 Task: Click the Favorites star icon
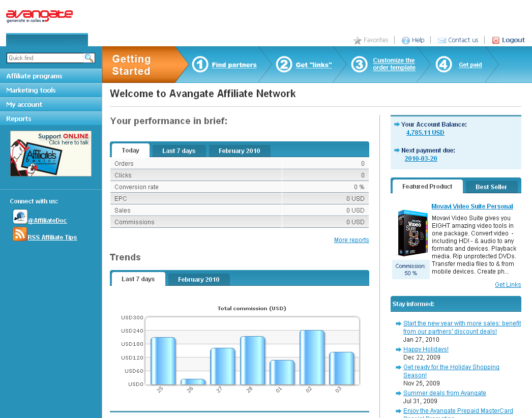click(358, 40)
